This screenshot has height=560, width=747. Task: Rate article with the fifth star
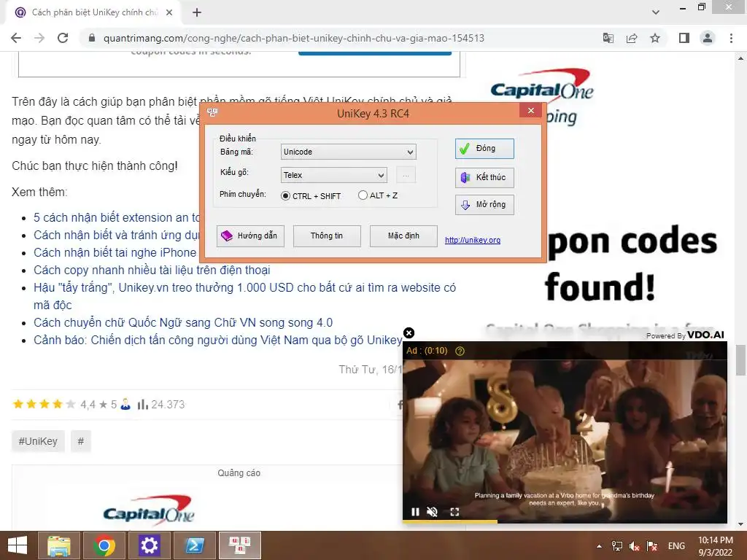coord(71,404)
